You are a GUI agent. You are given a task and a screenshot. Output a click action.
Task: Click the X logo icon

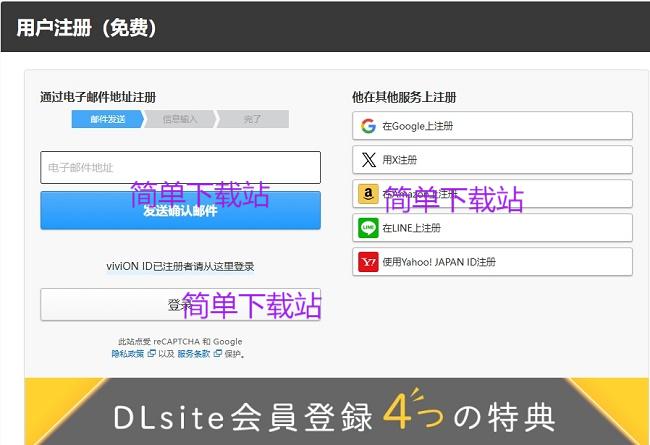click(x=368, y=160)
